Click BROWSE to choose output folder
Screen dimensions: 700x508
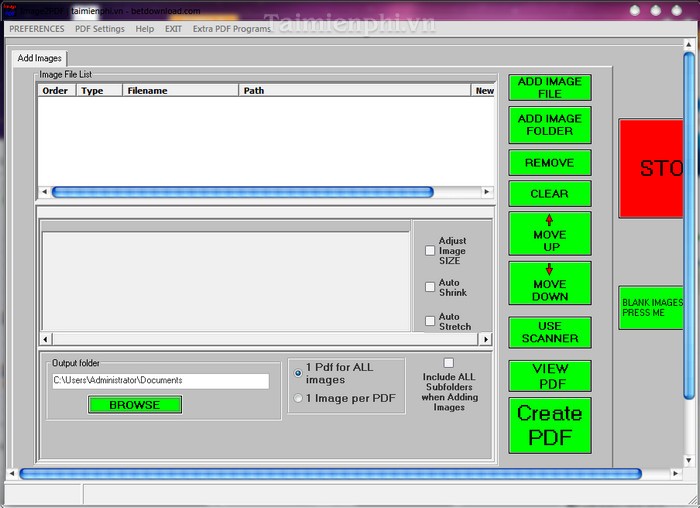click(135, 405)
